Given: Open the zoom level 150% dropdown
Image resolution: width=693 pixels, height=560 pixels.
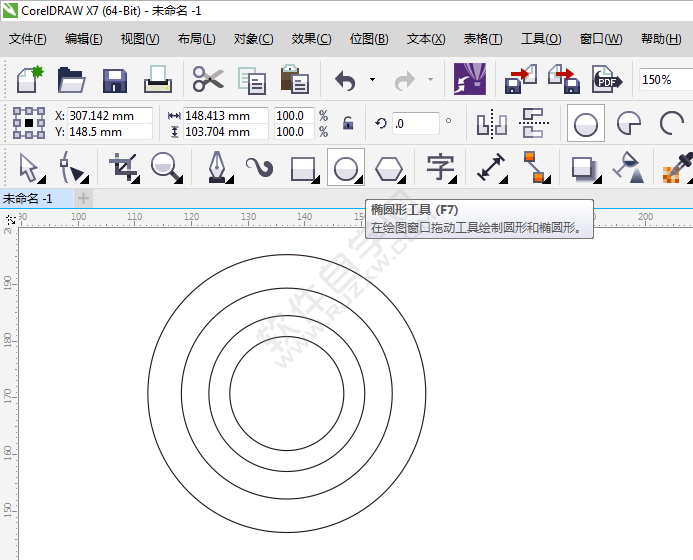Looking at the screenshot, I should tap(664, 80).
